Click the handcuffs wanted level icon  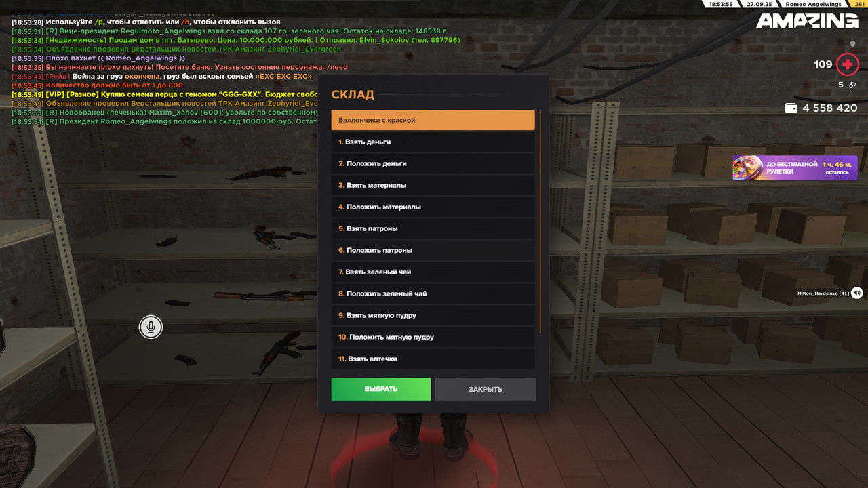[852, 85]
